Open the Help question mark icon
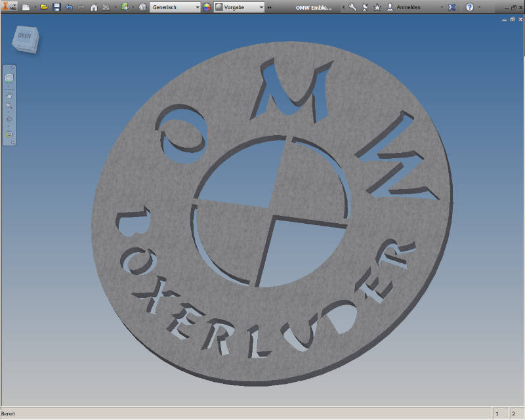525x420 pixels. [x=470, y=7]
